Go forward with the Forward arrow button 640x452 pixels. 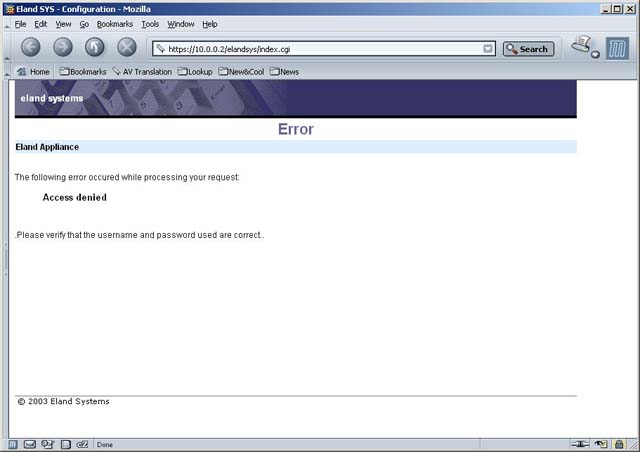pyautogui.click(x=63, y=47)
